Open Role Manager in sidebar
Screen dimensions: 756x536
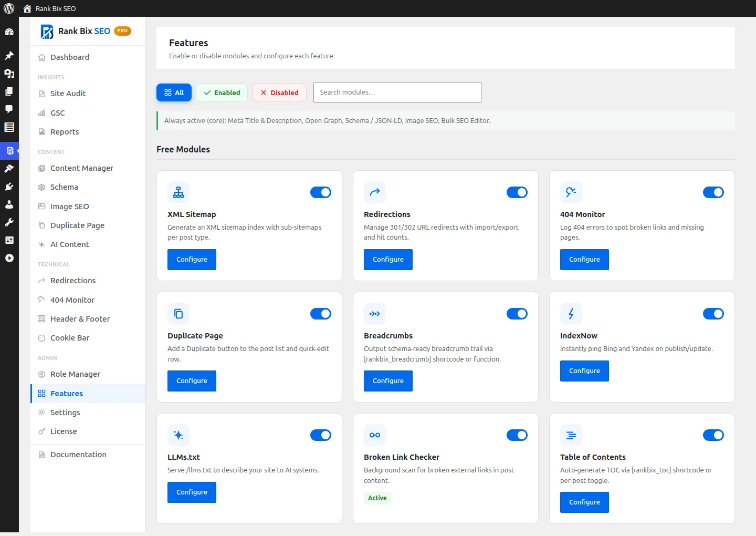click(88, 374)
